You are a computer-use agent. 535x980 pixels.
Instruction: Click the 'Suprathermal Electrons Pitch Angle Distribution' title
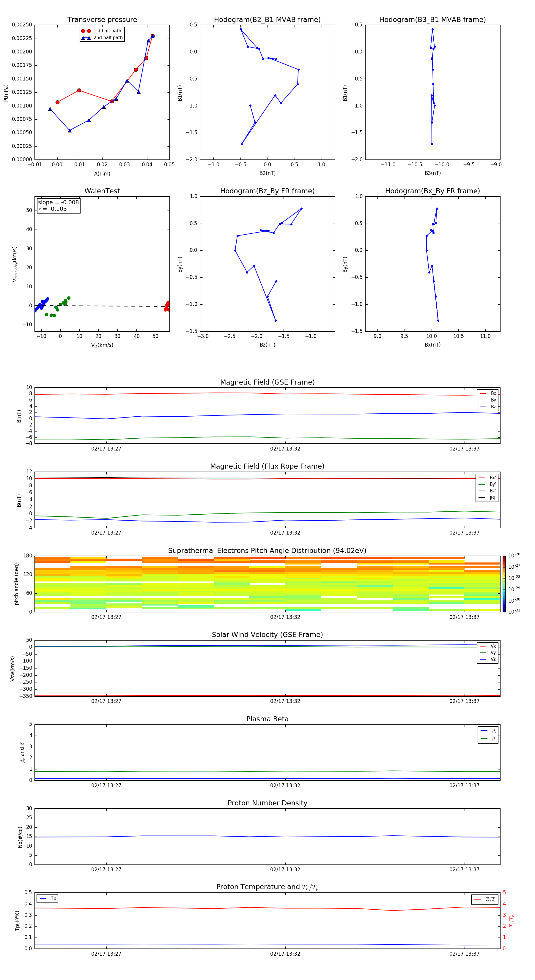(x=267, y=551)
